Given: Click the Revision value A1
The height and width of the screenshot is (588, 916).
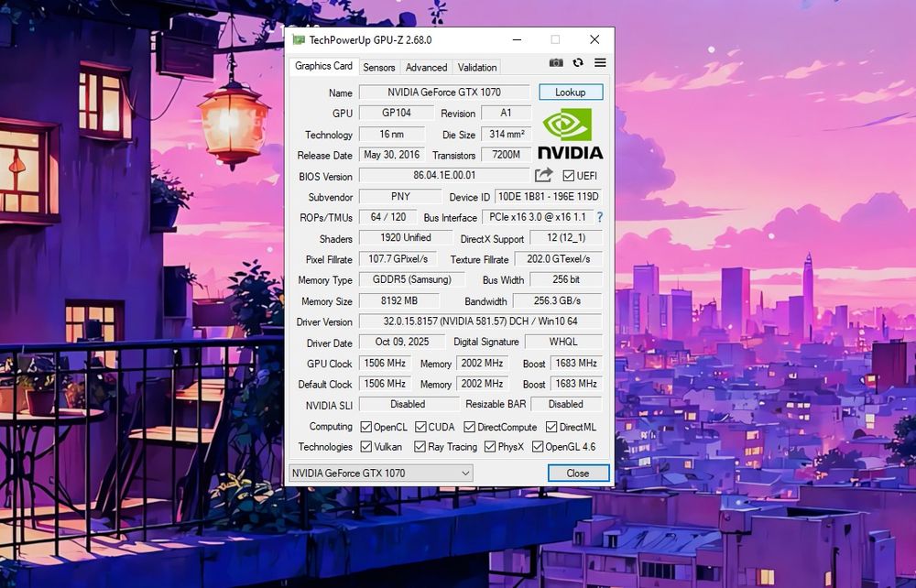Looking at the screenshot, I should (x=506, y=113).
